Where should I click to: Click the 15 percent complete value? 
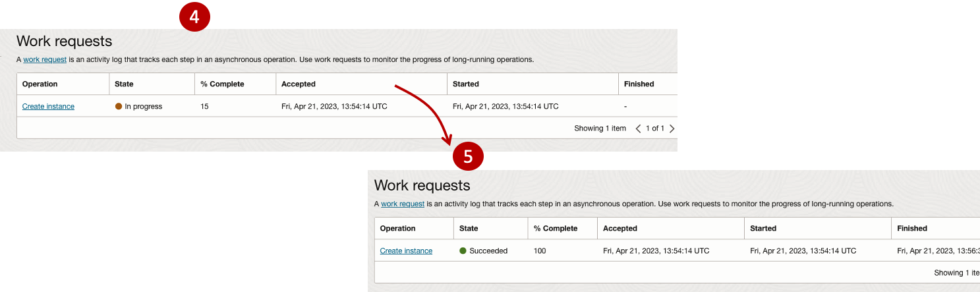[204, 106]
